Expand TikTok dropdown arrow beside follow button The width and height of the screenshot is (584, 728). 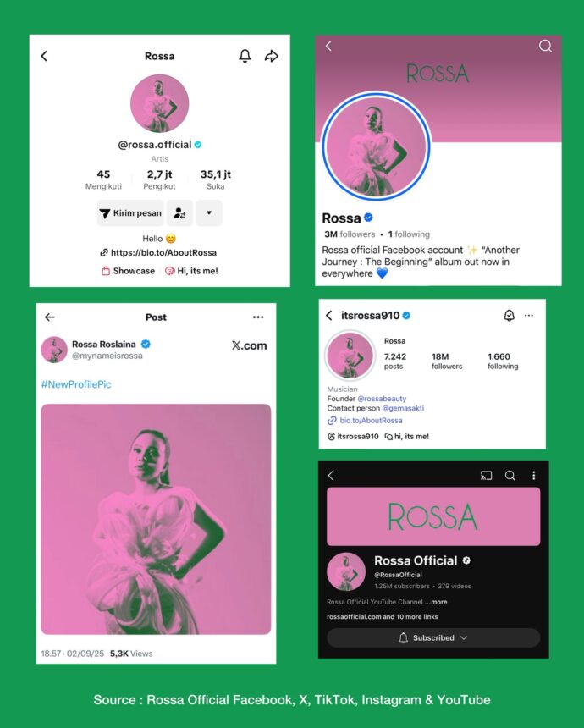tap(209, 213)
